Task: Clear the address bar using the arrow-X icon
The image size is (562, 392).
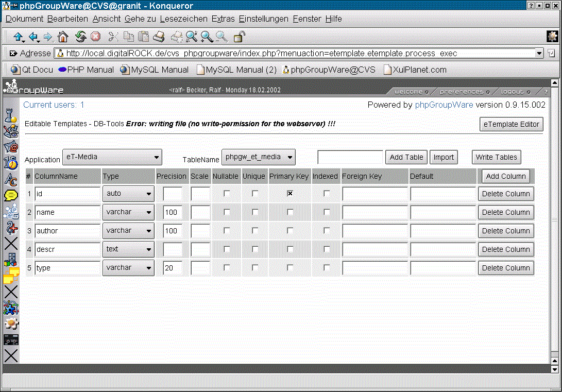Action: 13,54
